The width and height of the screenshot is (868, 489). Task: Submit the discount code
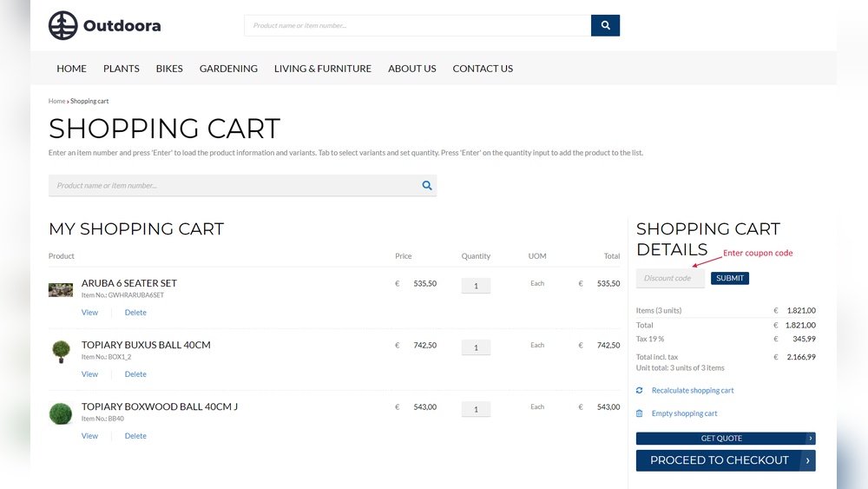click(x=730, y=278)
